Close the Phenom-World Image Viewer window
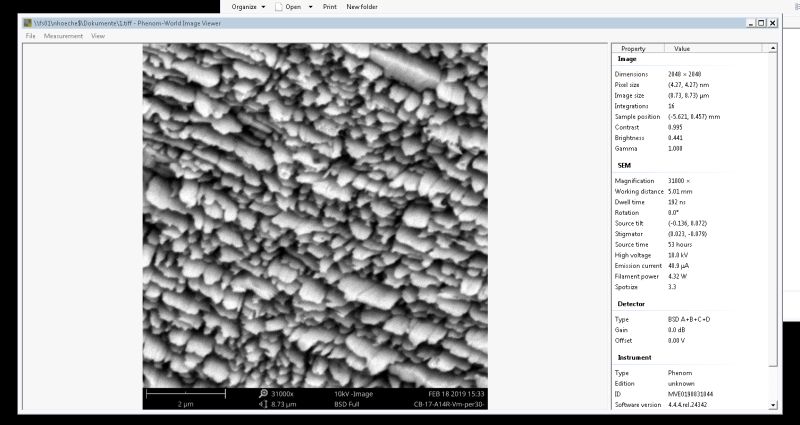 pyautogui.click(x=773, y=23)
